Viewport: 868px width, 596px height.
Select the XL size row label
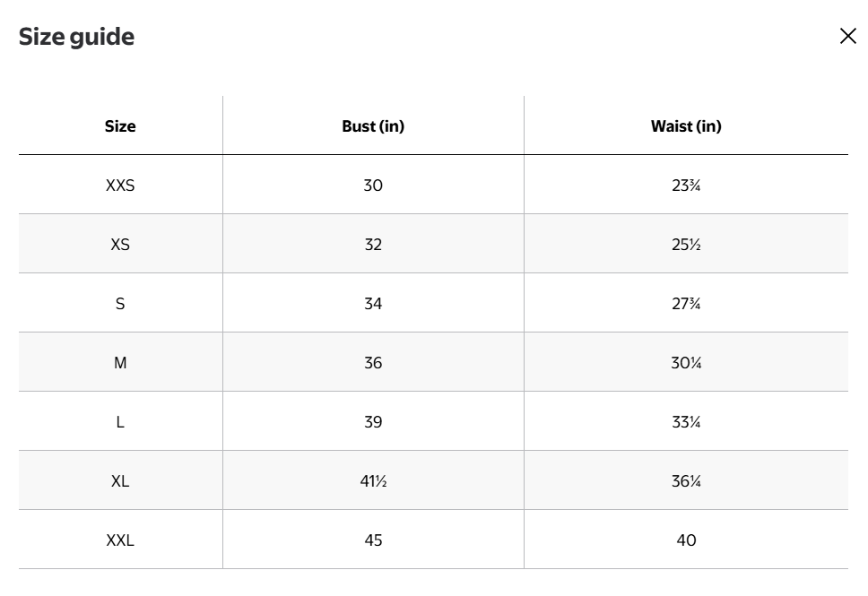120,481
